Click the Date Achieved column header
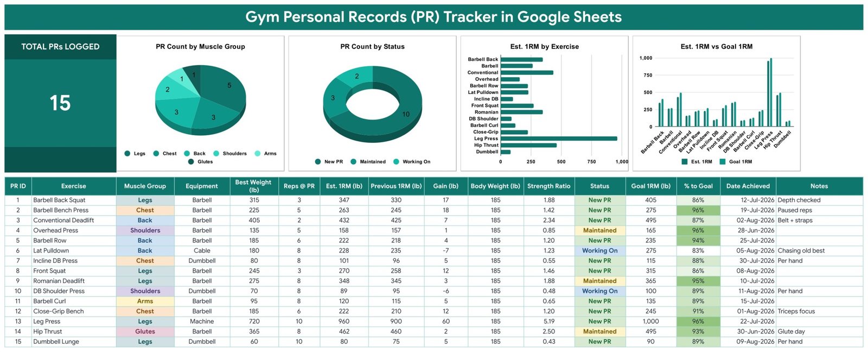Screen dimensions: 868x352 pyautogui.click(x=748, y=186)
